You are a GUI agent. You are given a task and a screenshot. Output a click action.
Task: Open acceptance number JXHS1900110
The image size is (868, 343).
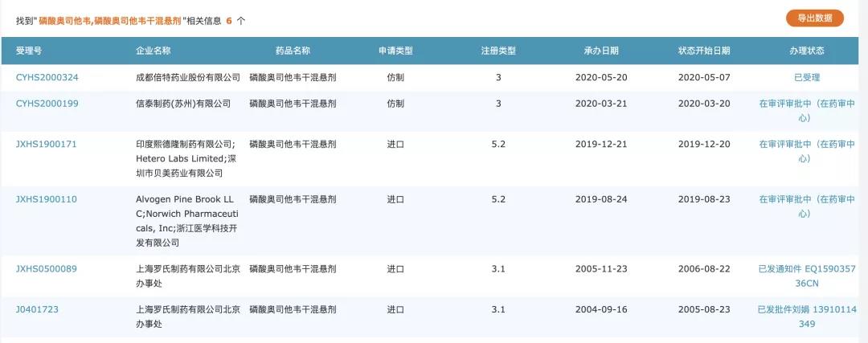coord(47,199)
